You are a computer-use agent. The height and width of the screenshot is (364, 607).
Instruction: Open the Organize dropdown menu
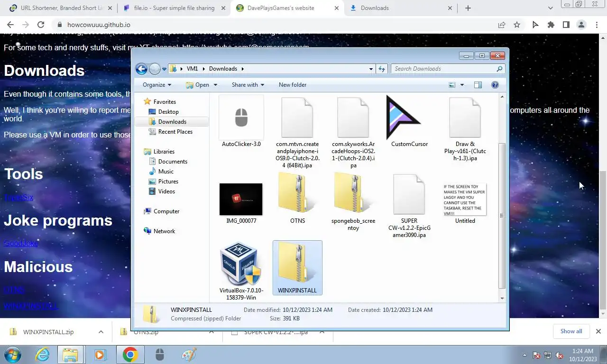click(x=157, y=85)
